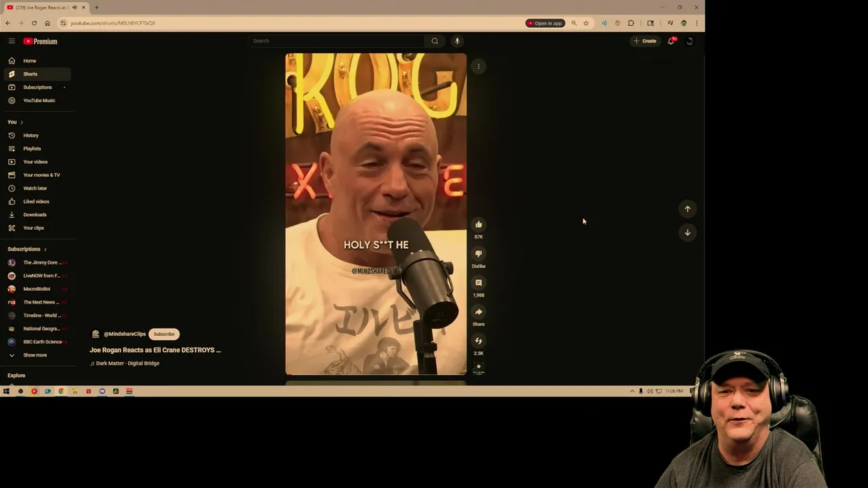Screen dimensions: 868x488
Task: Start voice search with microphone icon
Action: coord(457,41)
